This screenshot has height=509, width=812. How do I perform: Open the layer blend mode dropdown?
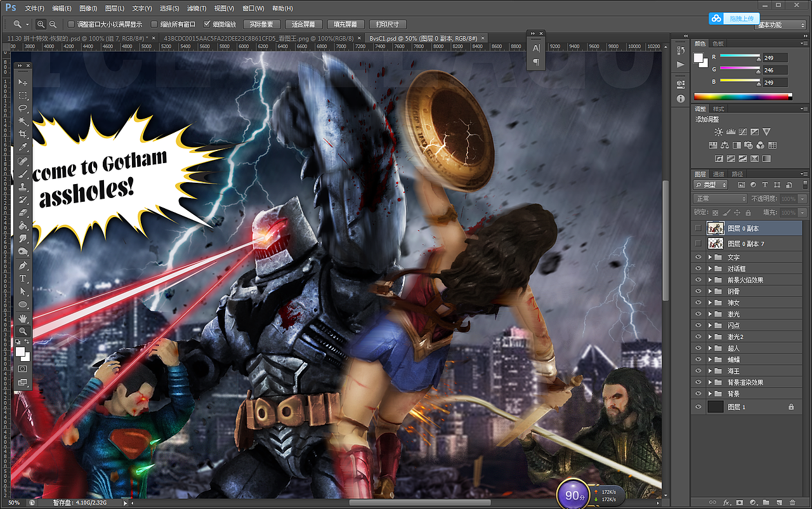pyautogui.click(x=721, y=199)
